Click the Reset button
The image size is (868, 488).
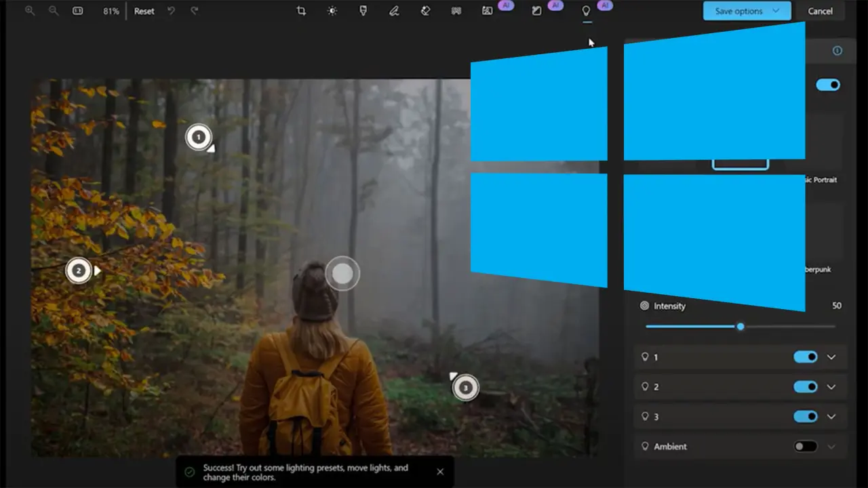[144, 11]
